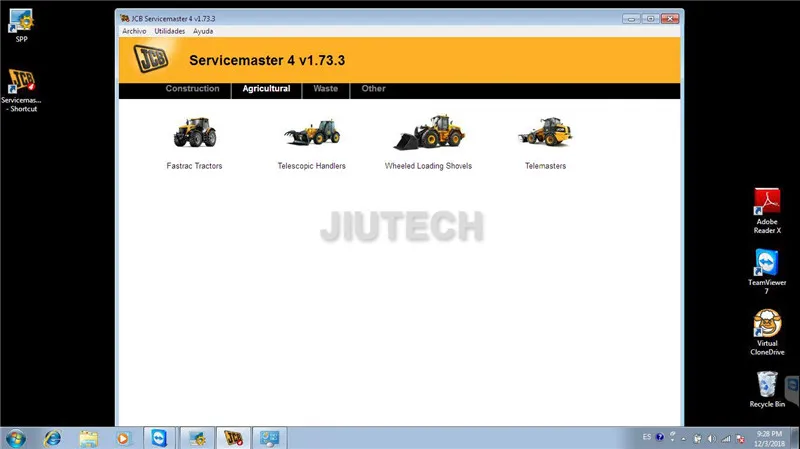Image resolution: width=800 pixels, height=449 pixels.
Task: Click the Fastrac Tractors text label
Action: point(194,166)
